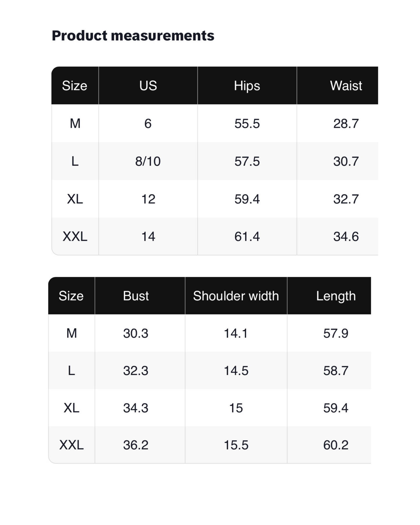Select length measurement 60.2
Screen dimensions: 420x525
click(336, 445)
